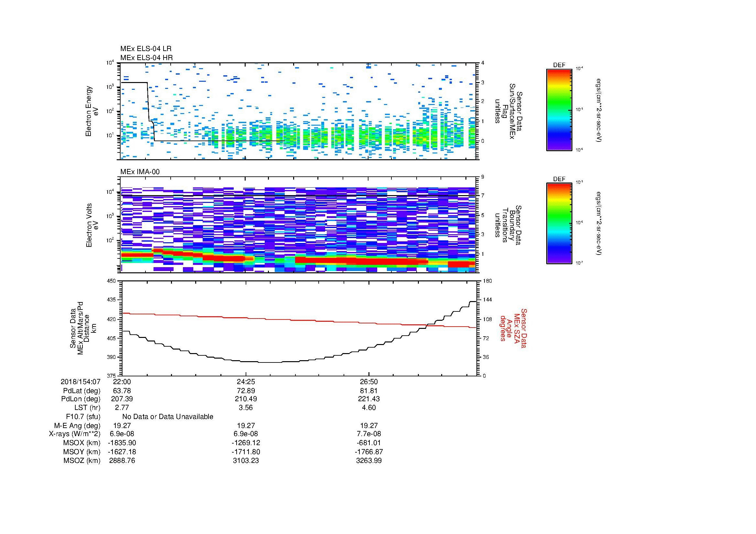756x534 pixels.
Task: Click the LST value 3.56
Action: (246, 407)
